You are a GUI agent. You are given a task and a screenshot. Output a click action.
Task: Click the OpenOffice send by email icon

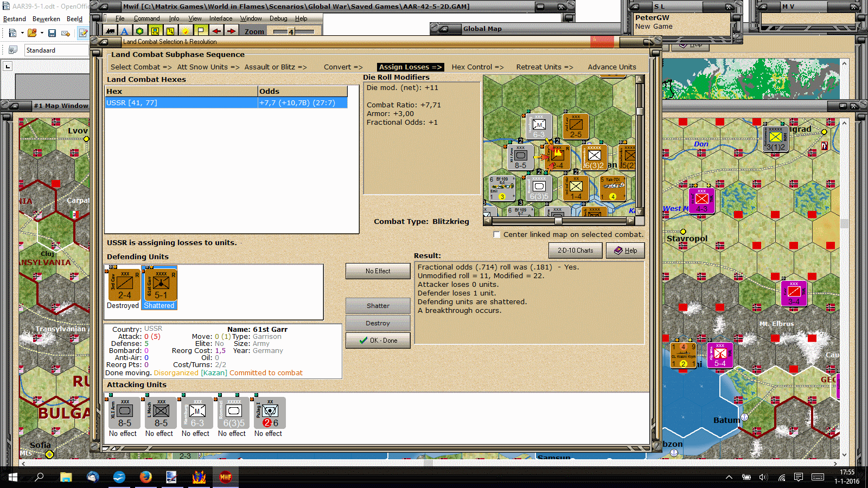click(x=66, y=33)
